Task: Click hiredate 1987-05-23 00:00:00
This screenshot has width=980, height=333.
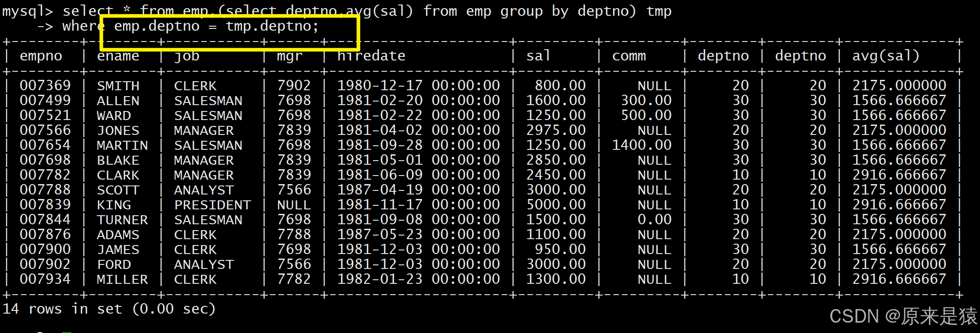Action: point(418,235)
